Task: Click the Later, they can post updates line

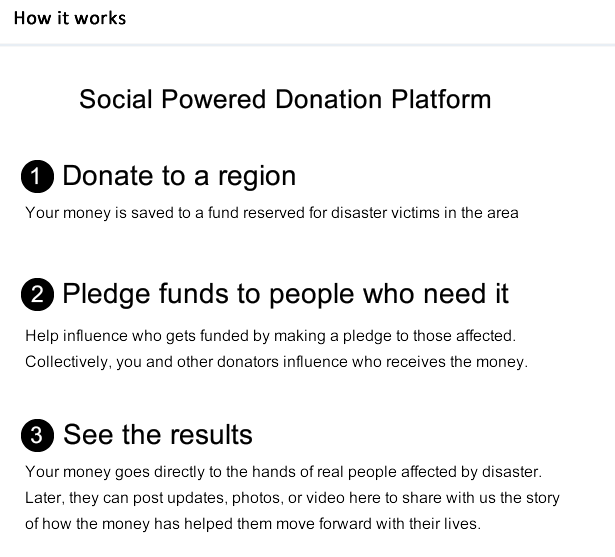Action: pyautogui.click(x=292, y=498)
